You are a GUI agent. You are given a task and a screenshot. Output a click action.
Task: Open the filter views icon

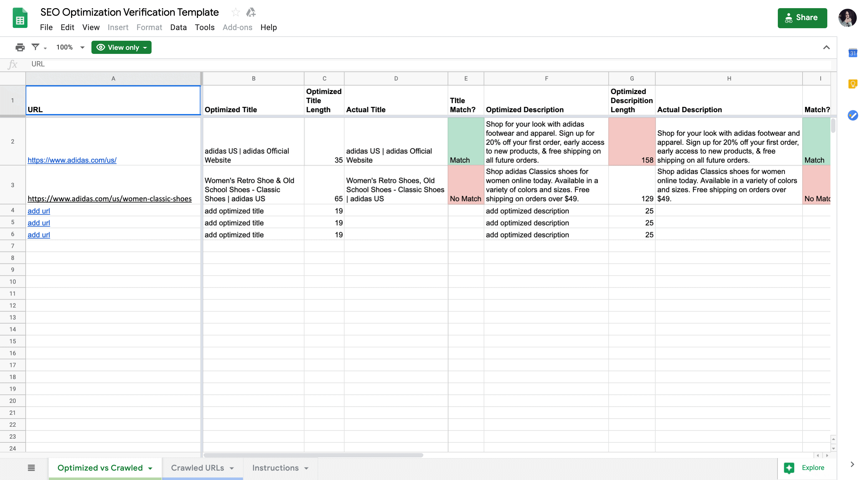[x=35, y=47]
